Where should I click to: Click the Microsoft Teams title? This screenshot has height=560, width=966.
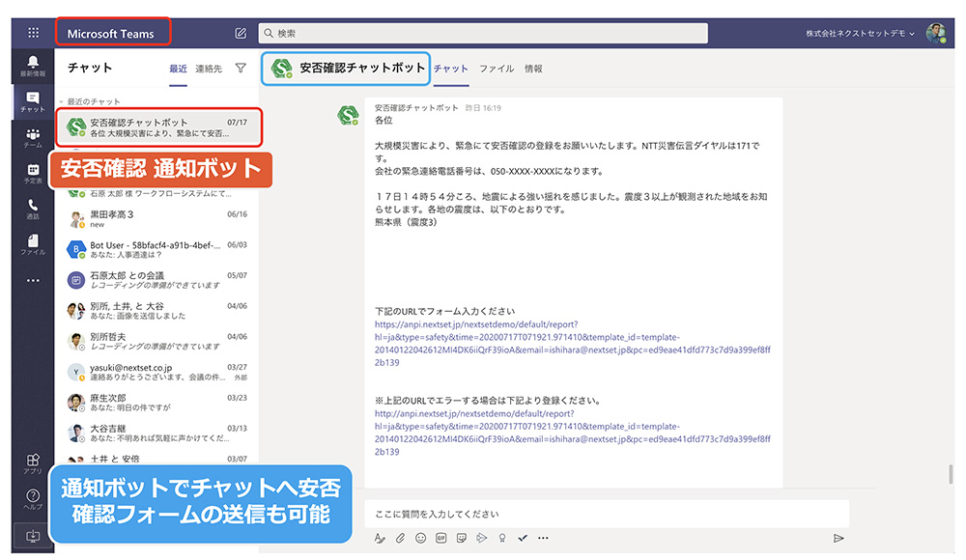pos(111,34)
